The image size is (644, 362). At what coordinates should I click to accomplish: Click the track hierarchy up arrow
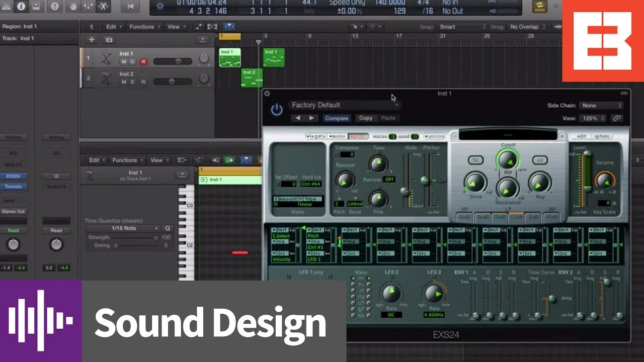pyautogui.click(x=91, y=27)
